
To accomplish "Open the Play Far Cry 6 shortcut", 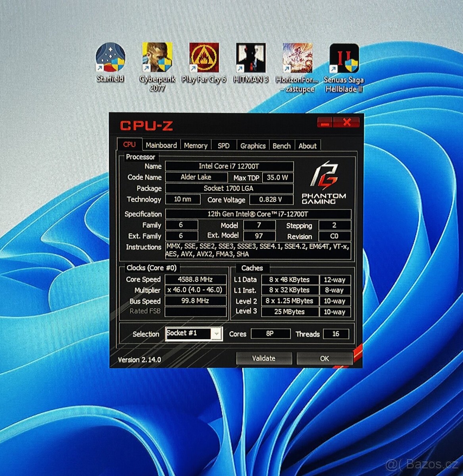I will pos(203,58).
